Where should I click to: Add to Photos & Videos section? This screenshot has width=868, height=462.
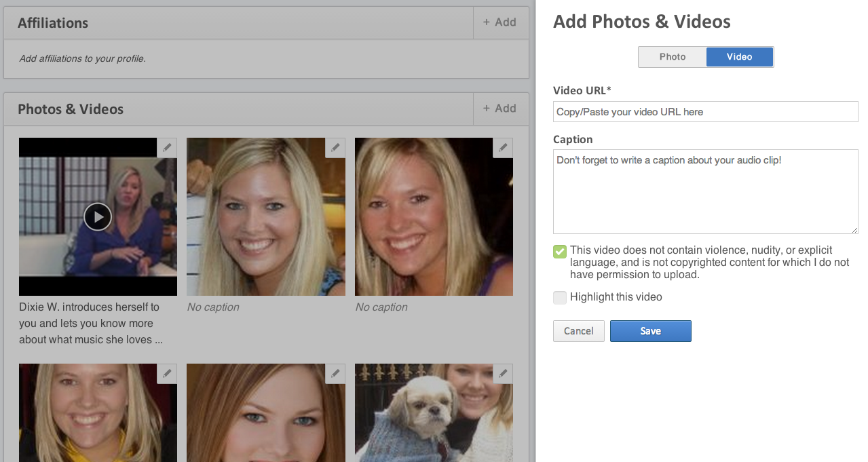(500, 109)
